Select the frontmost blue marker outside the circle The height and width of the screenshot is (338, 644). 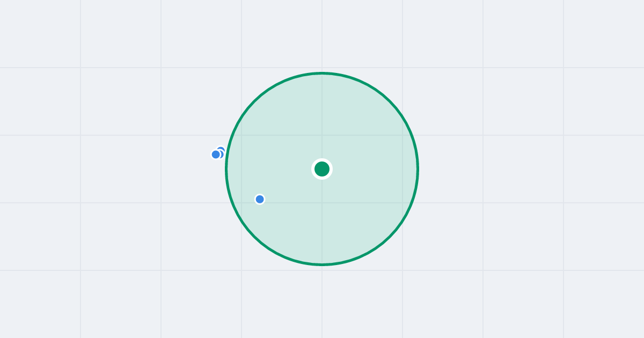pyautogui.click(x=216, y=155)
